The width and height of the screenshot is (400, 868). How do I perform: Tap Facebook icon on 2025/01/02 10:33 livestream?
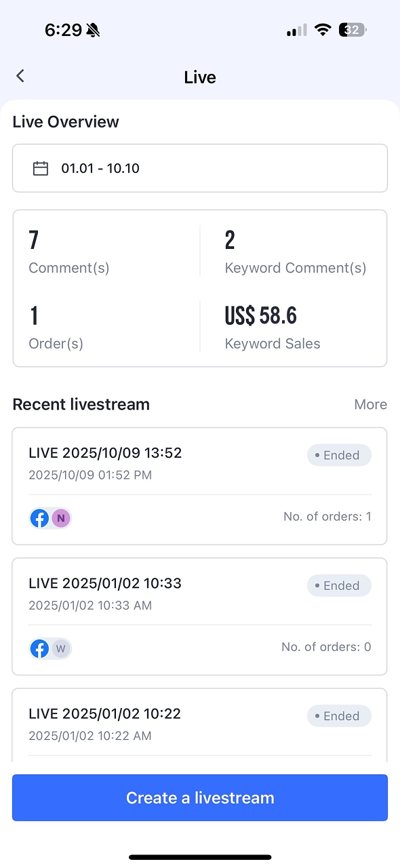40,649
